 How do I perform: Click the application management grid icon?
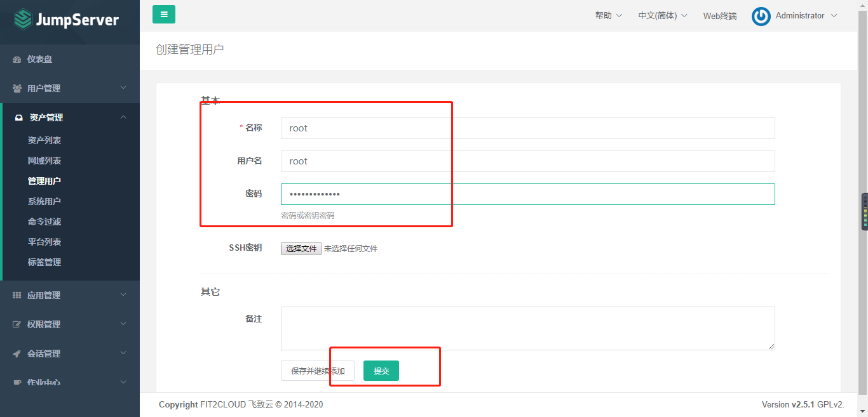[x=17, y=295]
